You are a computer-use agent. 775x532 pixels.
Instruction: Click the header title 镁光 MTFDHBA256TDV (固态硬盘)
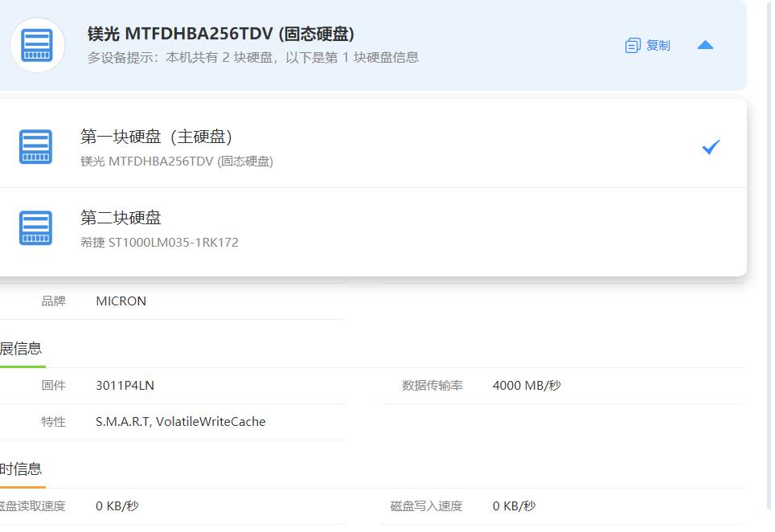coord(221,34)
